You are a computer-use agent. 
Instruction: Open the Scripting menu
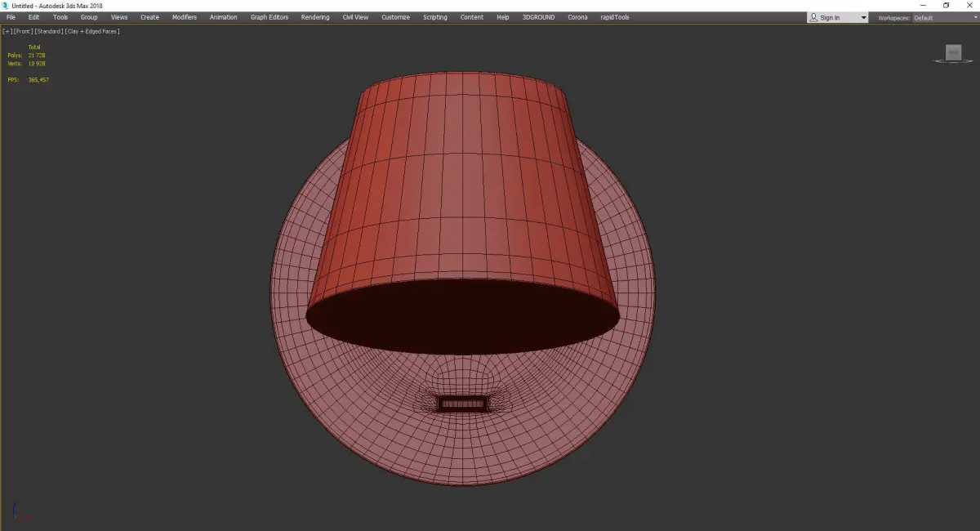click(x=434, y=17)
